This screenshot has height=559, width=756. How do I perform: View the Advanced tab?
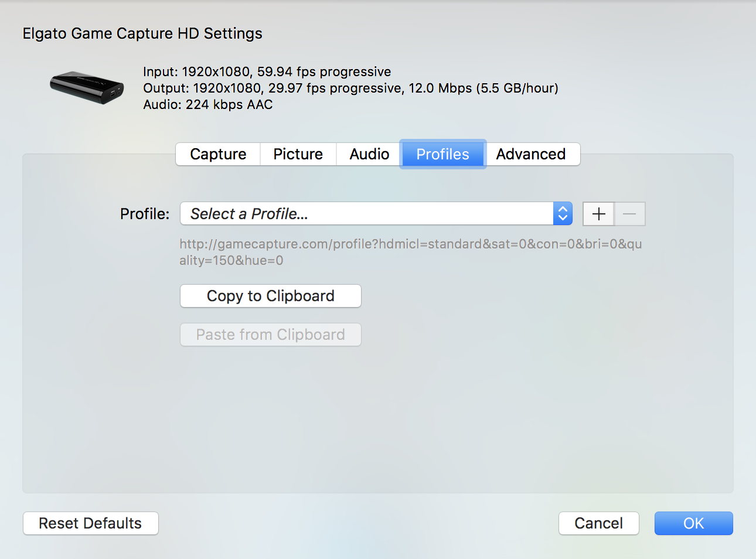[530, 154]
